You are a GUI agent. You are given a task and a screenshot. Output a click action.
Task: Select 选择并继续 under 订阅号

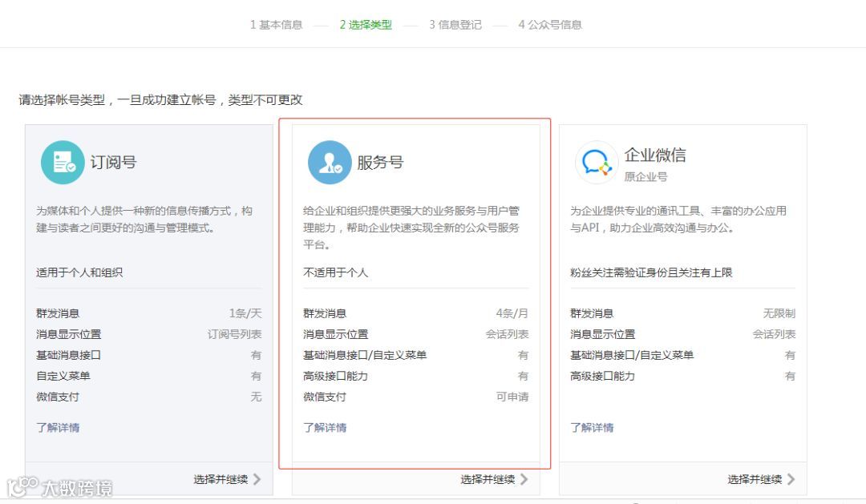tap(221, 479)
